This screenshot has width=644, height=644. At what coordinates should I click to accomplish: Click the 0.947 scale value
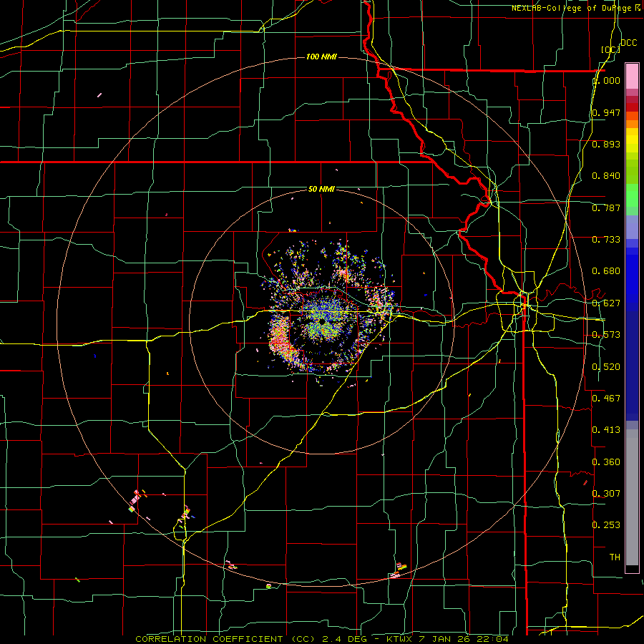point(606,112)
